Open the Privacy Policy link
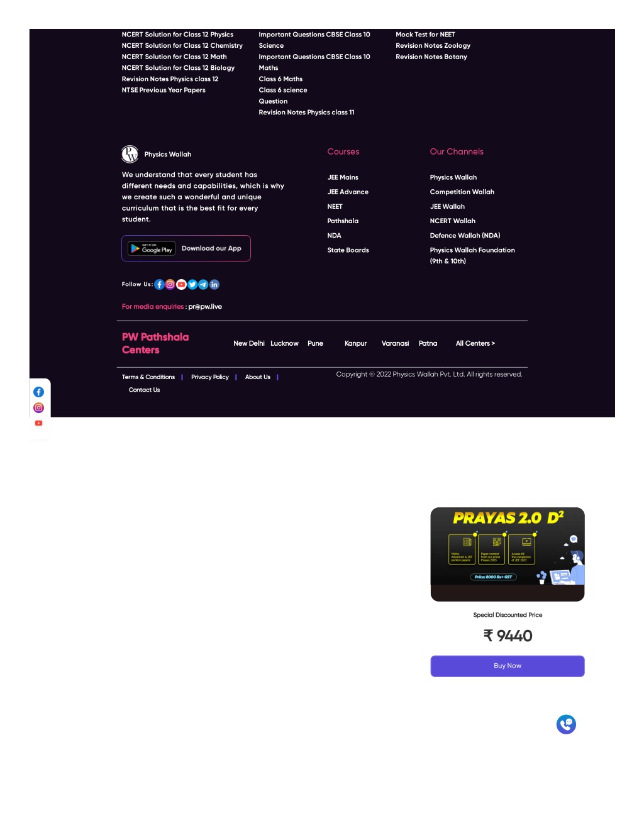The width and height of the screenshot is (644, 833). [209, 377]
